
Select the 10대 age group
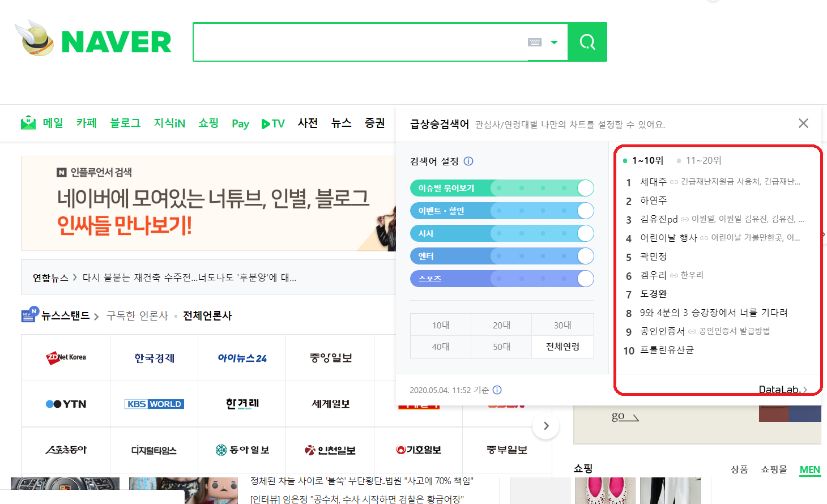(441, 325)
